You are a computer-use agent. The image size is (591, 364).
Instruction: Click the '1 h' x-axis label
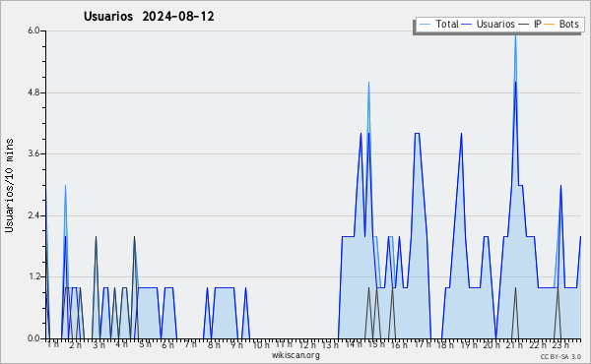53,344
